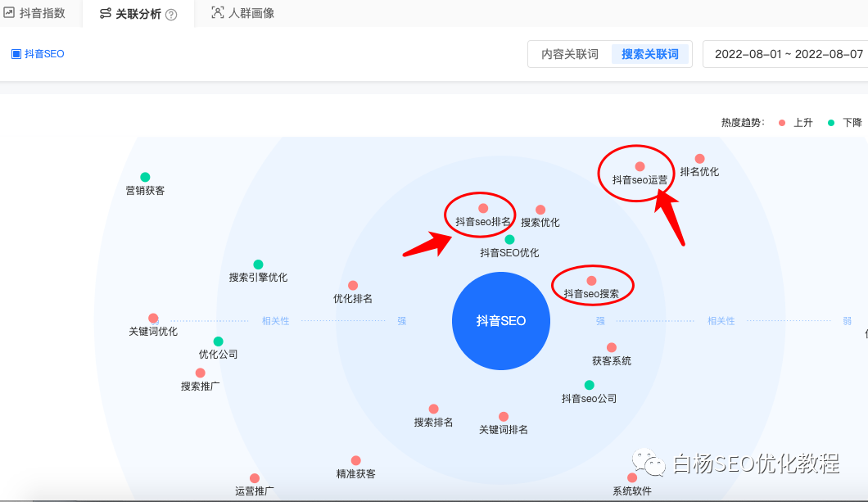Click the 抖音SEO keyword legend tag
The width and height of the screenshot is (868, 502).
pyautogui.click(x=38, y=54)
